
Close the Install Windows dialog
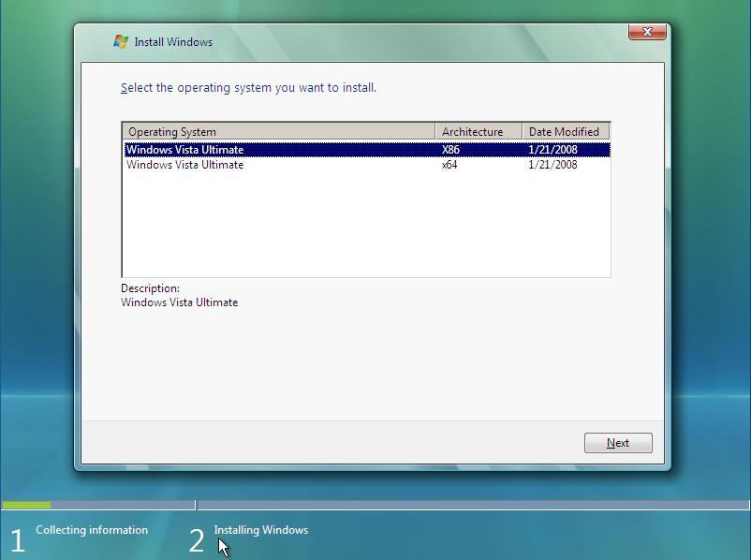tap(647, 32)
